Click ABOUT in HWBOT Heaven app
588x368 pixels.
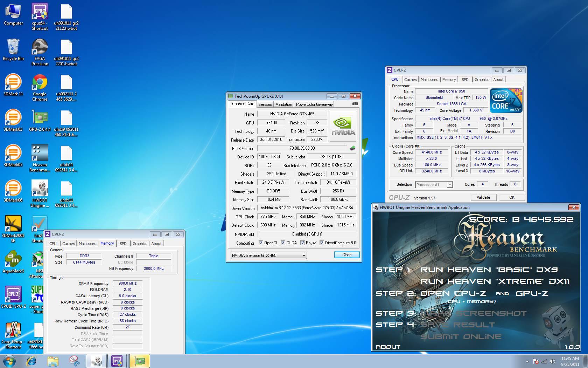tap(388, 347)
